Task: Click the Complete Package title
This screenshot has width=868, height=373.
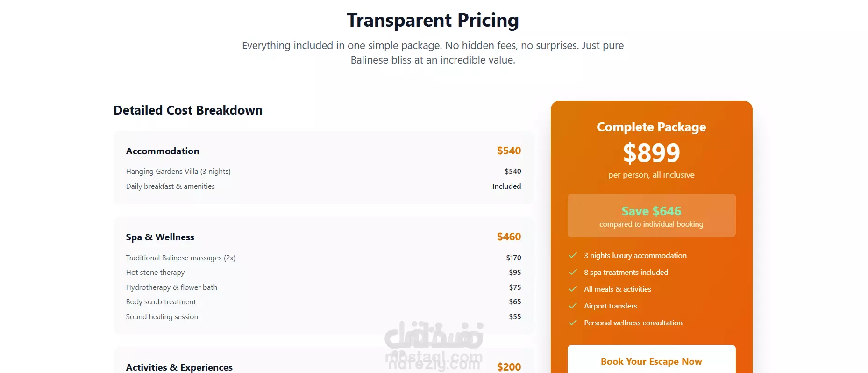Action: point(651,127)
